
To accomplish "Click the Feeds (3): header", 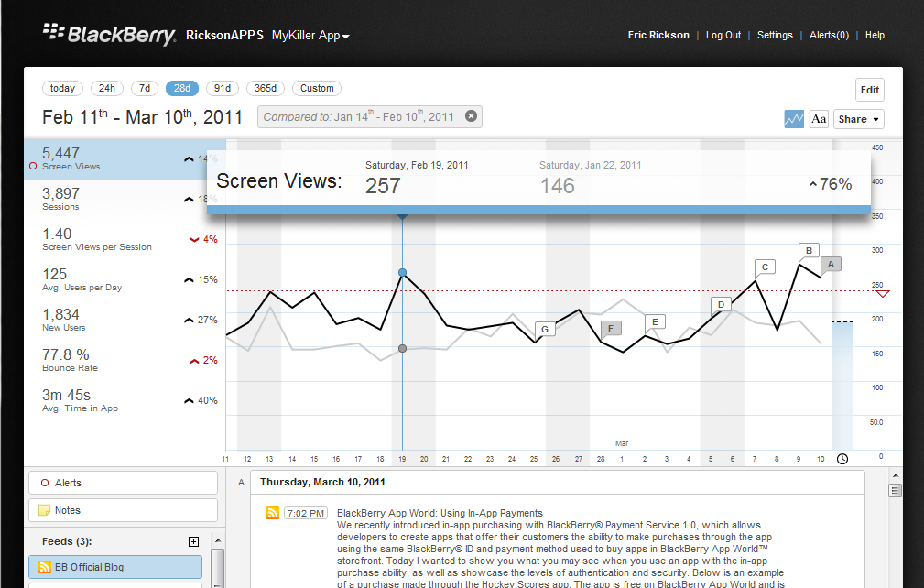I will tap(67, 541).
